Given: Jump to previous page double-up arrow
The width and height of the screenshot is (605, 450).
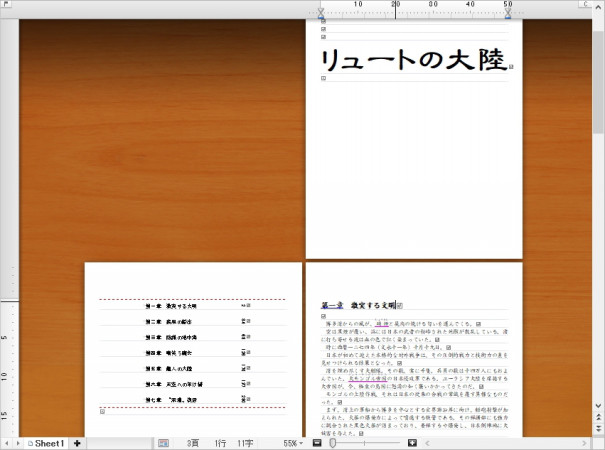Looking at the screenshot, I should click(x=598, y=417).
